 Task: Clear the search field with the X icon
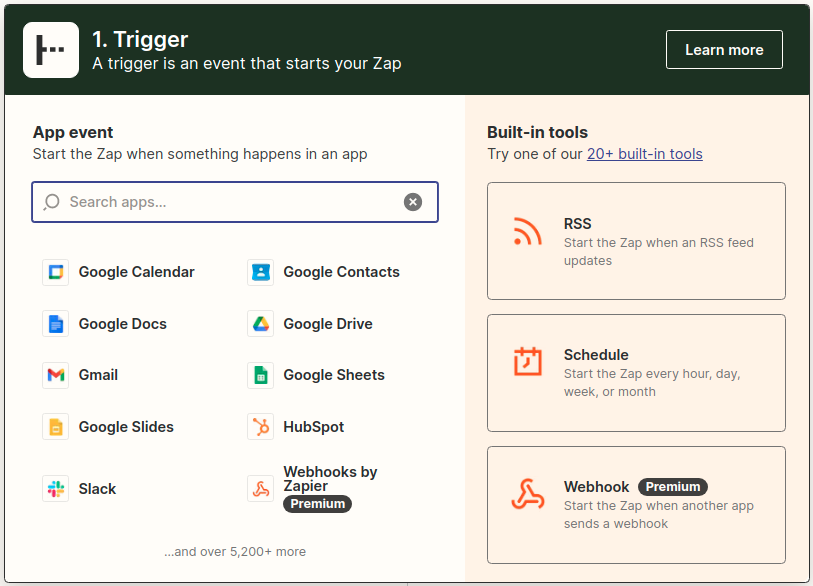[413, 202]
